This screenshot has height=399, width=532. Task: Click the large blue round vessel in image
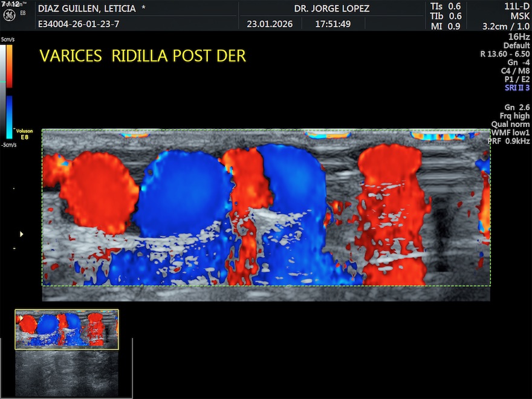(175, 193)
